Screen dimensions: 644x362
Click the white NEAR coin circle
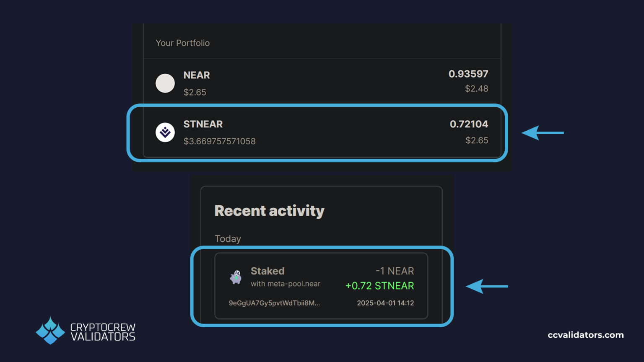pyautogui.click(x=165, y=83)
